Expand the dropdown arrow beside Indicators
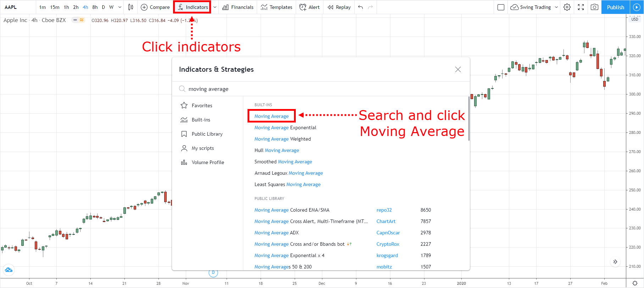 coord(215,7)
